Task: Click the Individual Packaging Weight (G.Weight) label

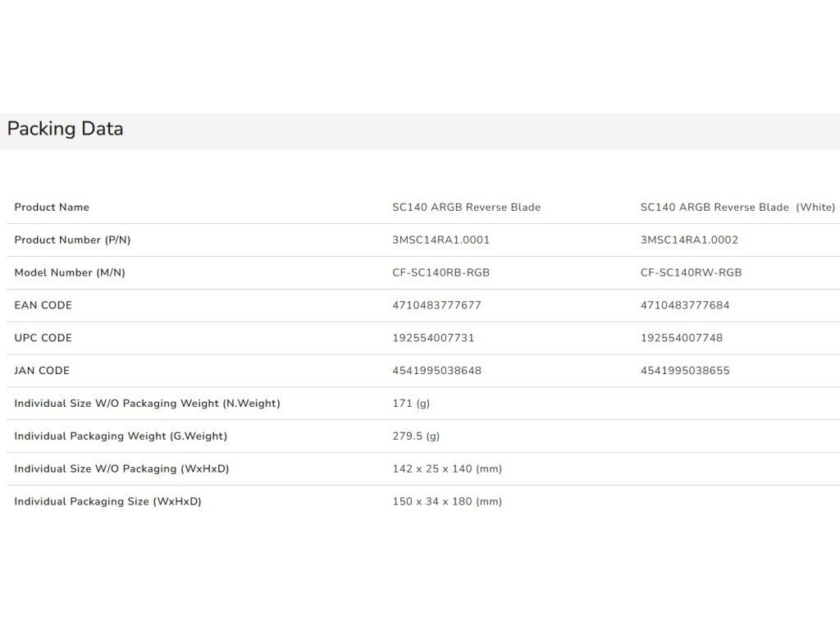Action: pyautogui.click(x=121, y=436)
